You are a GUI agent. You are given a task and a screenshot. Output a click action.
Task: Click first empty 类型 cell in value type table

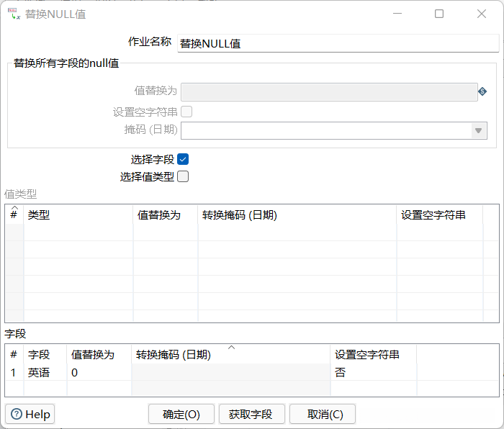[x=78, y=232]
